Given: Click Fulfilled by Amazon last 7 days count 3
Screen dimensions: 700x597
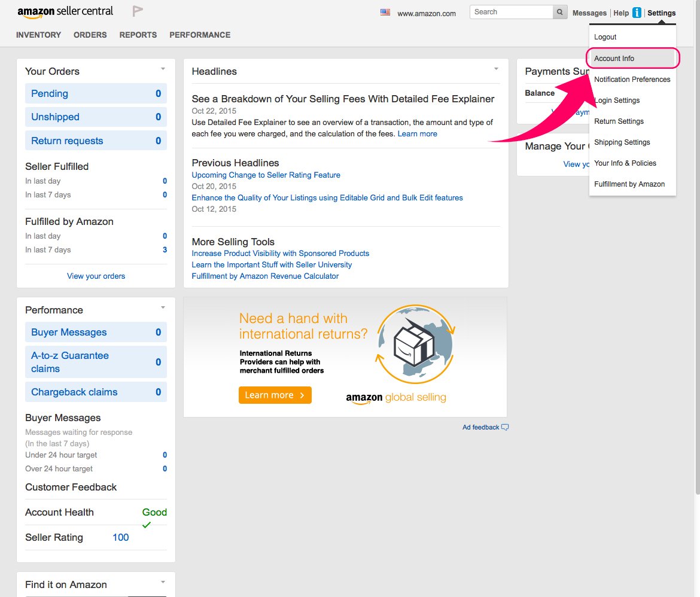Looking at the screenshot, I should pyautogui.click(x=165, y=250).
